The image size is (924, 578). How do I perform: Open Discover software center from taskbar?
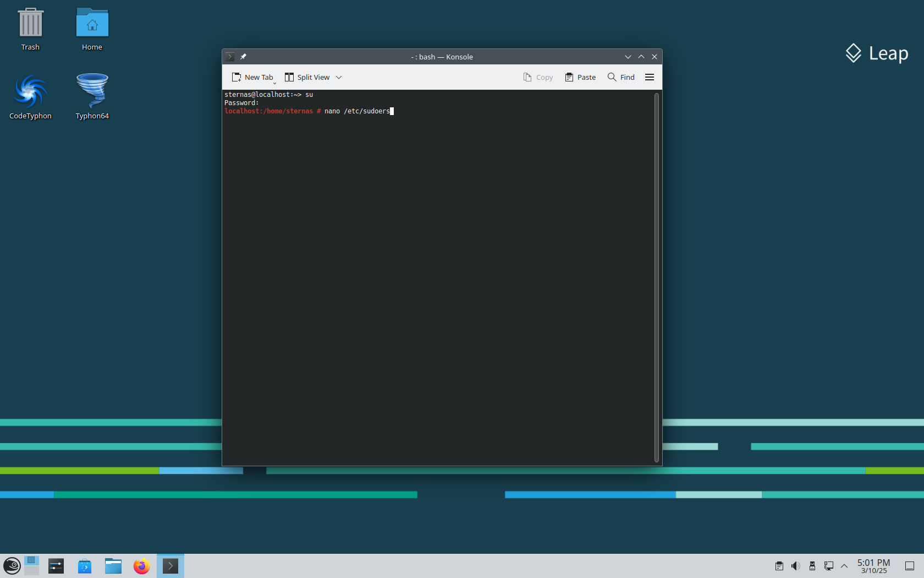pos(85,566)
